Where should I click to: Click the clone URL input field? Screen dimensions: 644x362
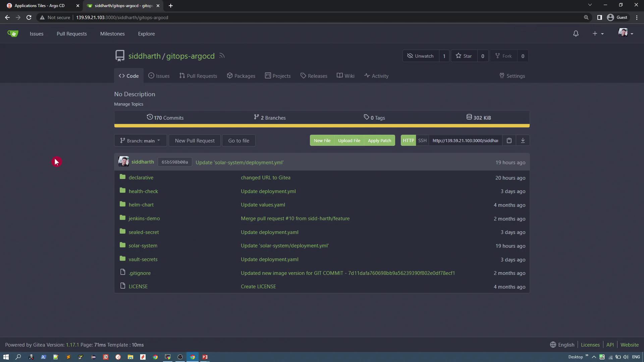click(465, 140)
